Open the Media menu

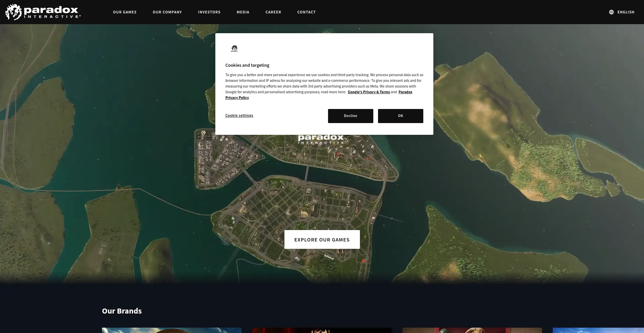click(243, 12)
